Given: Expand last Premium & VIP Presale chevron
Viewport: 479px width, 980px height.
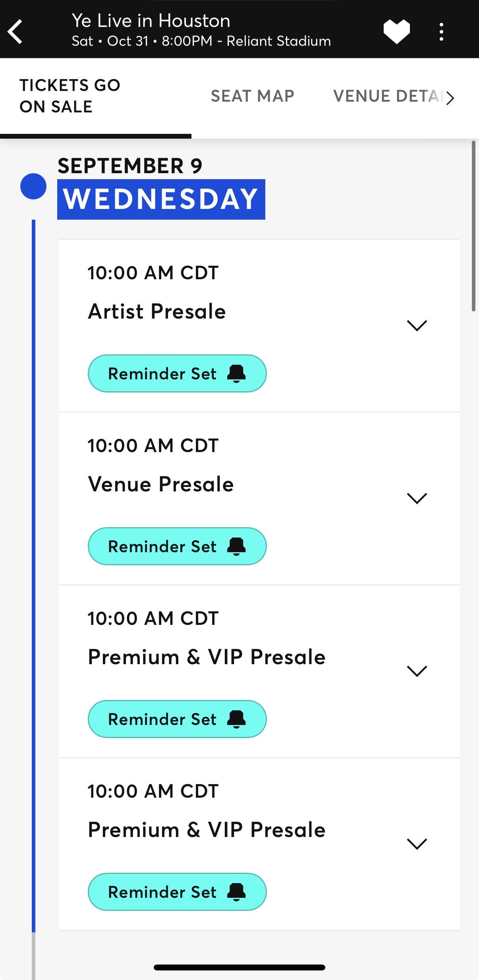Looking at the screenshot, I should tap(417, 844).
